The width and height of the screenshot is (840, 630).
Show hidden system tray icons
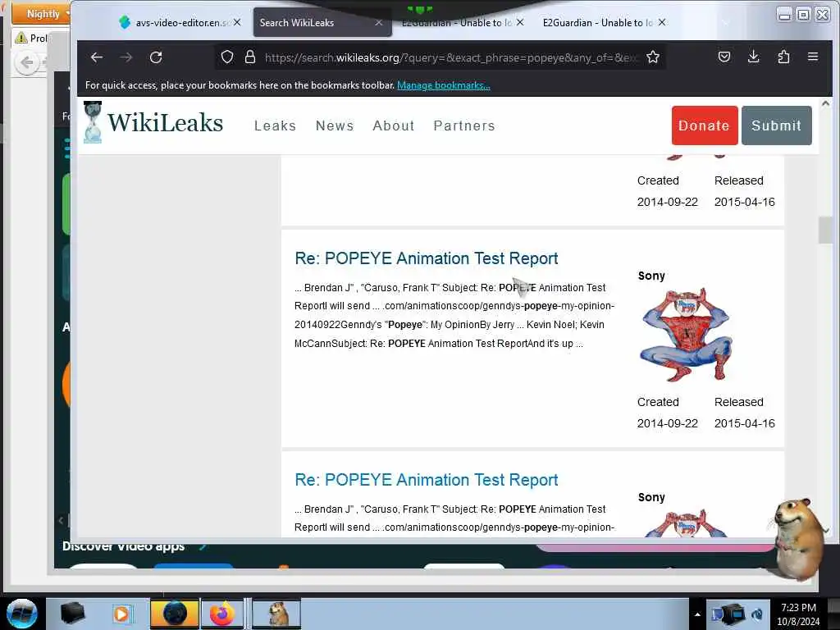pos(697,614)
